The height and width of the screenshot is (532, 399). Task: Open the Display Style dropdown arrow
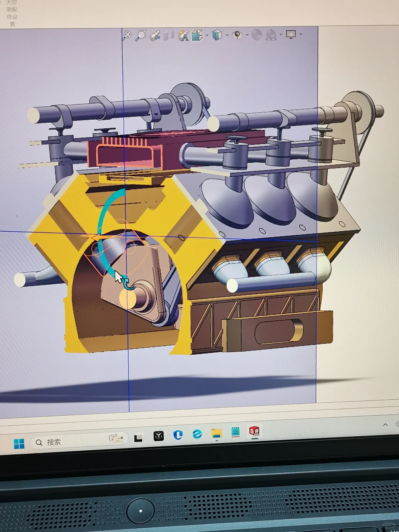coord(227,35)
